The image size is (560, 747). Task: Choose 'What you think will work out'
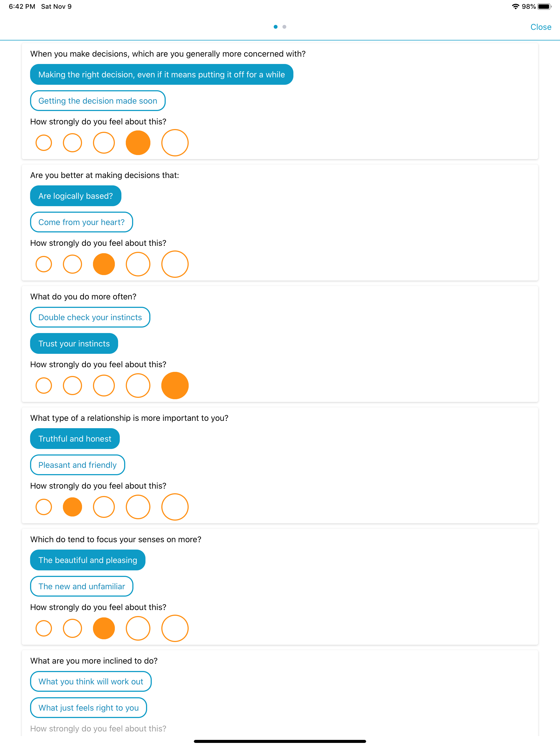coord(91,681)
